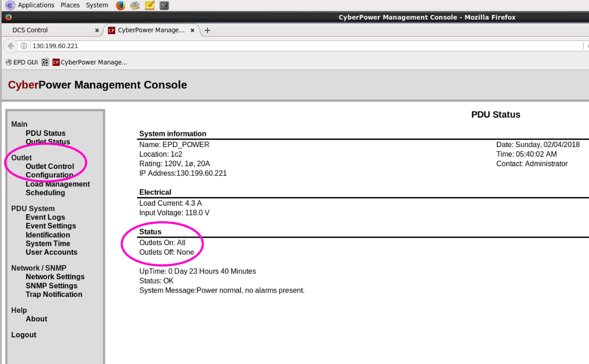The height and width of the screenshot is (364, 589).
Task: Launch the terminal from the top panel
Action: (164, 5)
